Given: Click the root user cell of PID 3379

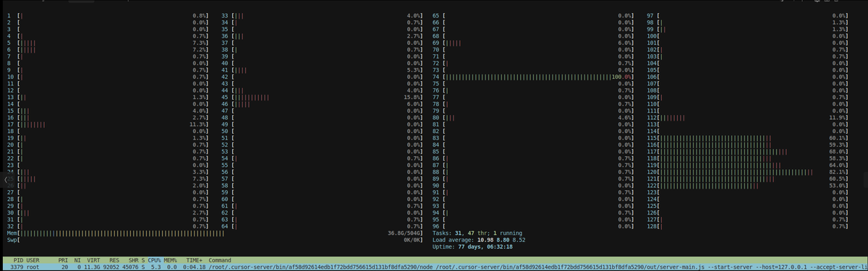Looking at the screenshot, I should [33, 267].
